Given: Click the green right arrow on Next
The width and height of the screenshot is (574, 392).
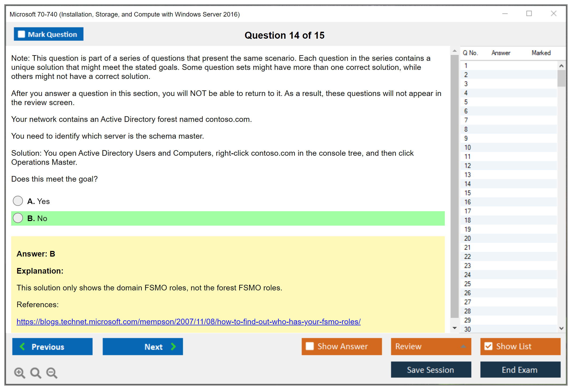Looking at the screenshot, I should coord(174,347).
